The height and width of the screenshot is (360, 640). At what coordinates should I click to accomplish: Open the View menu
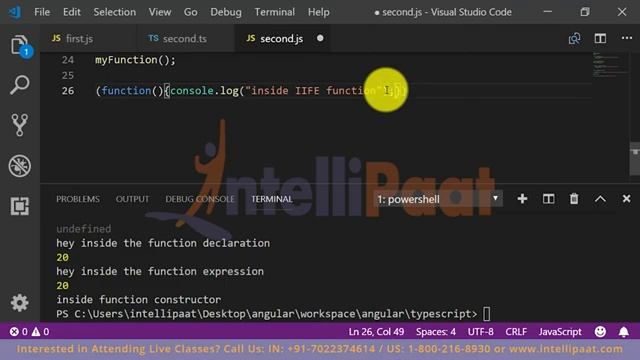[x=160, y=12]
